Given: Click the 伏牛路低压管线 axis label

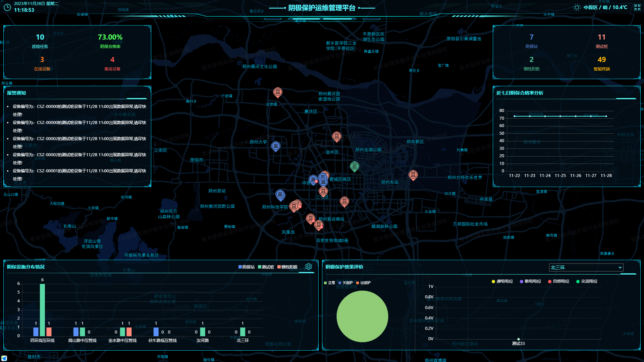Looking at the screenshot, I should (x=163, y=341).
